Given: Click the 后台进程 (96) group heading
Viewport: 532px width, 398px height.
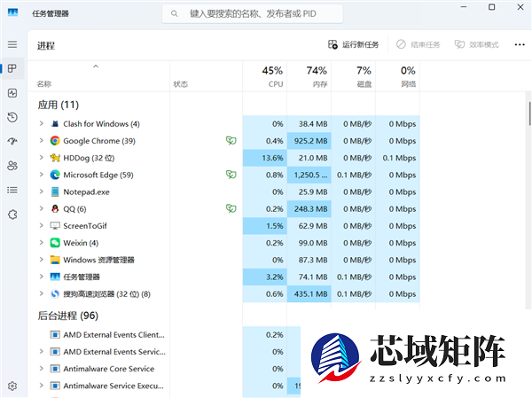Looking at the screenshot, I should (68, 316).
